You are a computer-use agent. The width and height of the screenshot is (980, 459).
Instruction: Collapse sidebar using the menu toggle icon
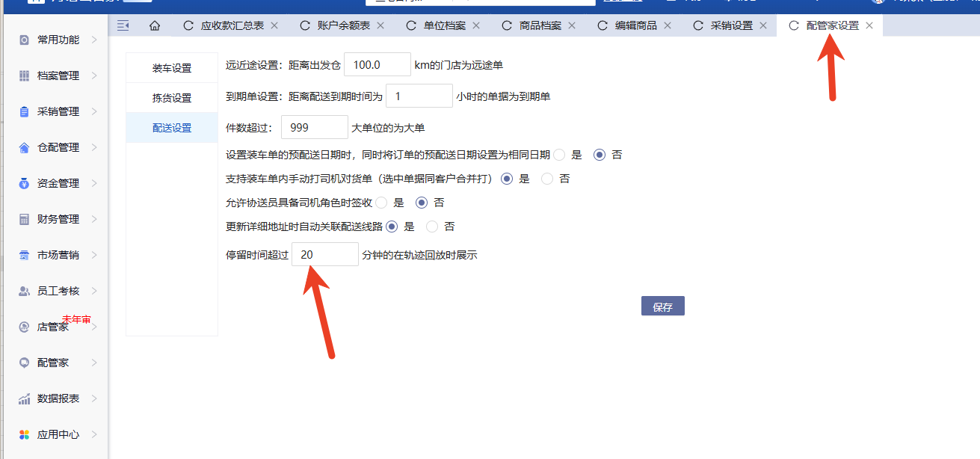tap(123, 25)
